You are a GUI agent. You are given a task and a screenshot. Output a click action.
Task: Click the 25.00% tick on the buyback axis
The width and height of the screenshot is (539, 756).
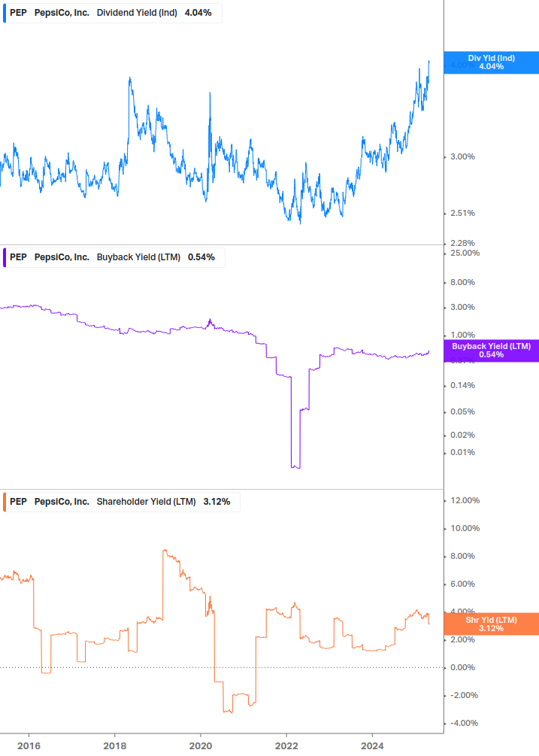[465, 253]
